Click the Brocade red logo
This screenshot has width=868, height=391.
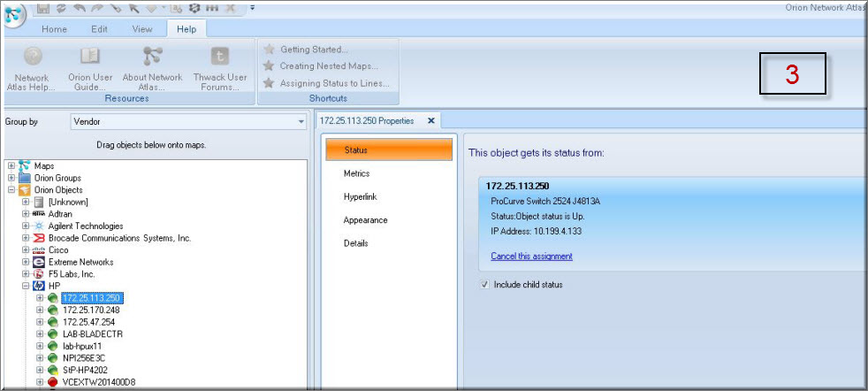39,238
